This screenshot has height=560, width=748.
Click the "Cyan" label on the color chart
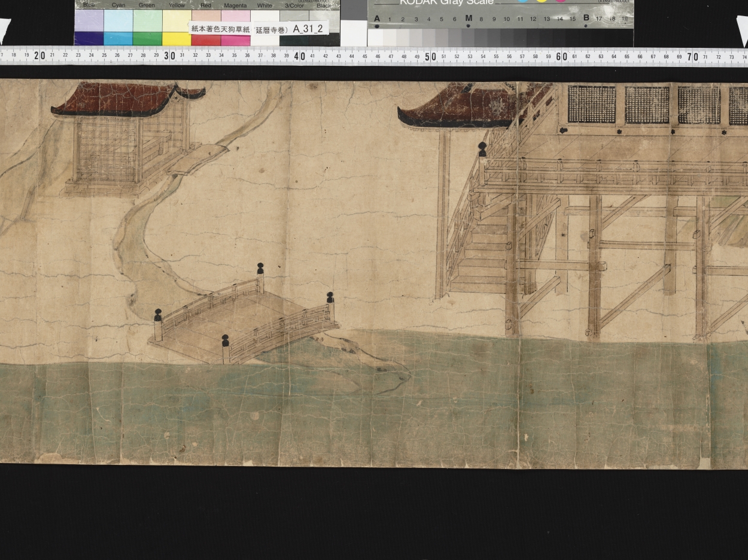point(118,5)
